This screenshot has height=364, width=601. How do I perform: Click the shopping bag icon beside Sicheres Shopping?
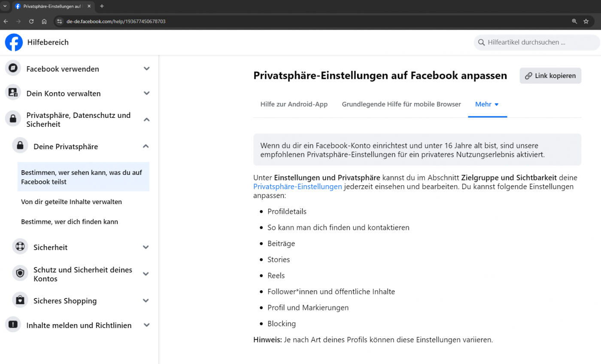point(20,300)
